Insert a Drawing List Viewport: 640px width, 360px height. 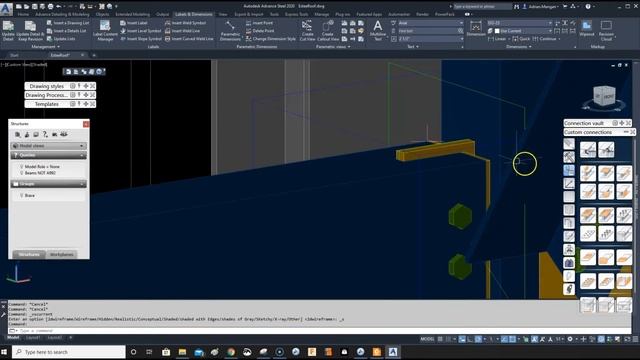68,23
